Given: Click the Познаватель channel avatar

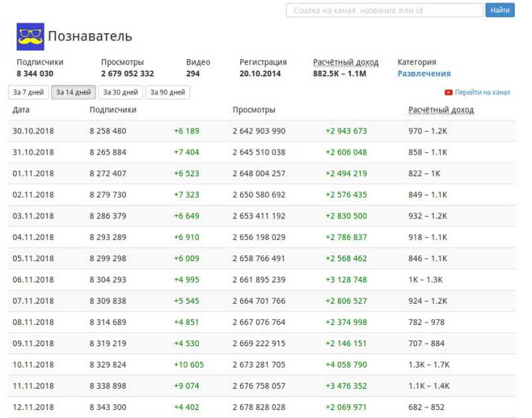Looking at the screenshot, I should (x=30, y=37).
